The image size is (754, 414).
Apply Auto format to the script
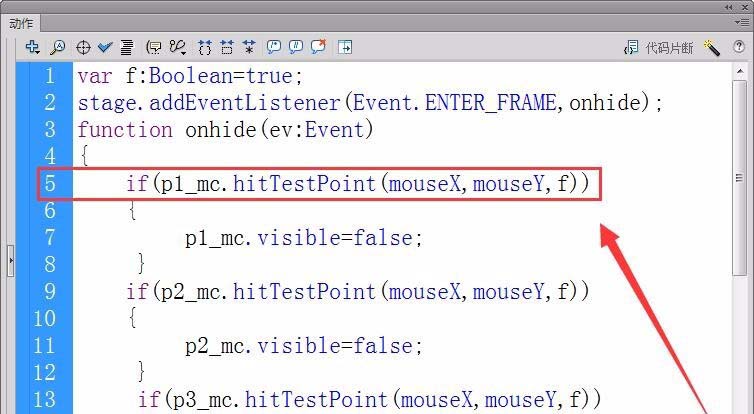click(127, 47)
